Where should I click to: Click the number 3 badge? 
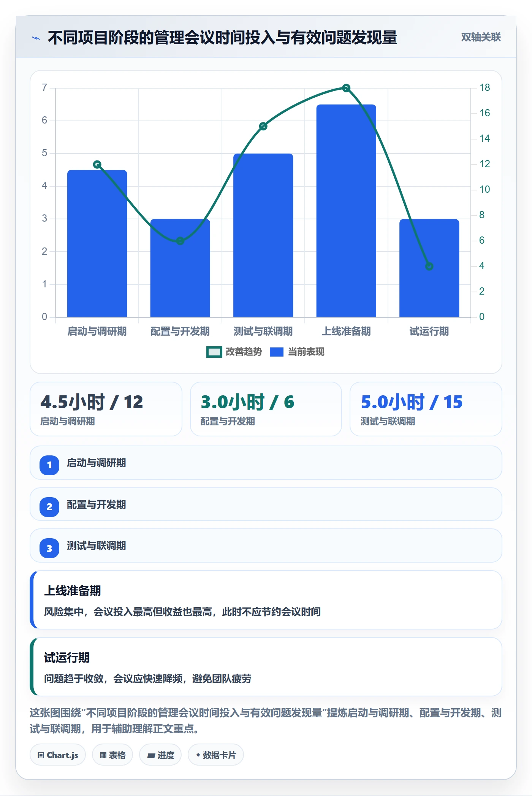[x=49, y=549]
